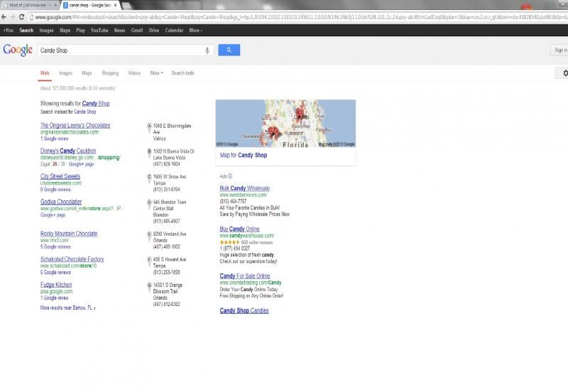Open the Florida map thumbnail

(285, 124)
